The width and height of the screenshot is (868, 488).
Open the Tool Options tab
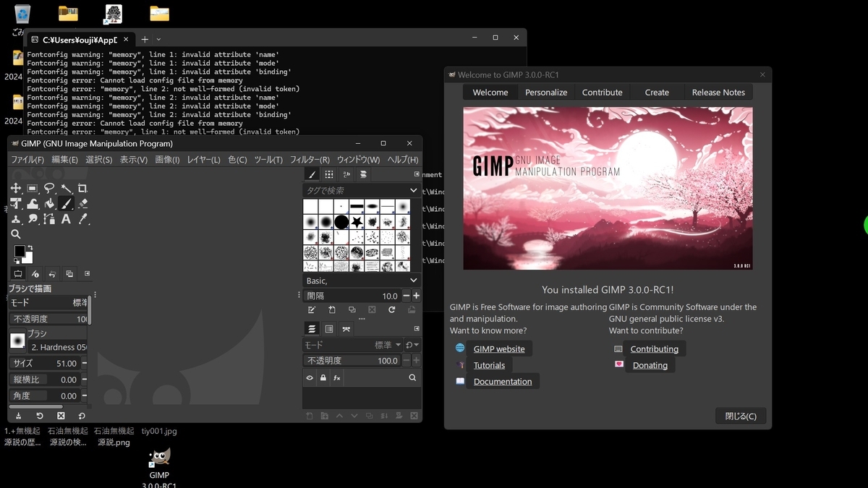[17, 274]
